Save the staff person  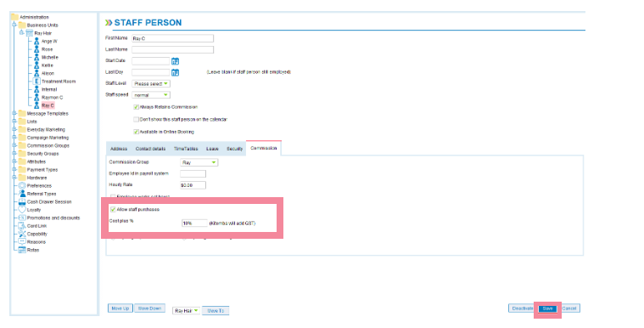[547, 308]
